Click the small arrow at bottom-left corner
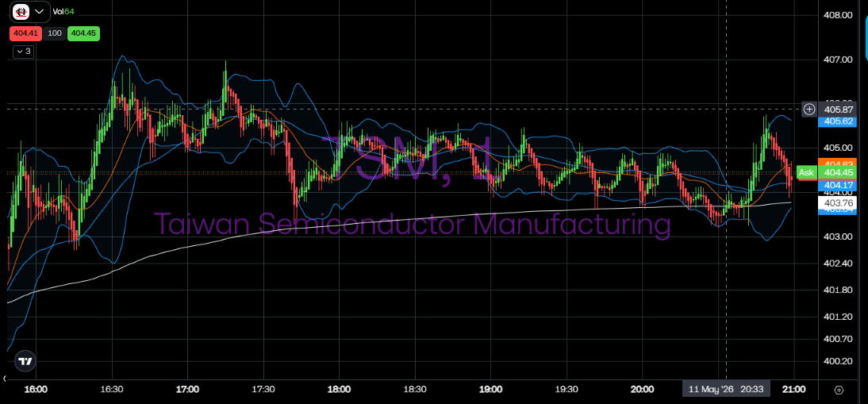Viewport: 868px width, 404px height. click(5, 379)
